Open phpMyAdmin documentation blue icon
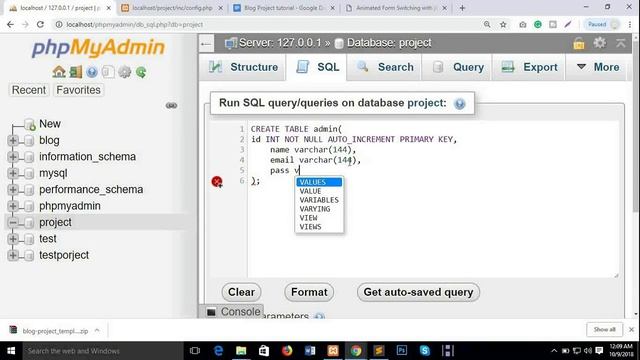Screen dimensions: 640x360 (92, 72)
